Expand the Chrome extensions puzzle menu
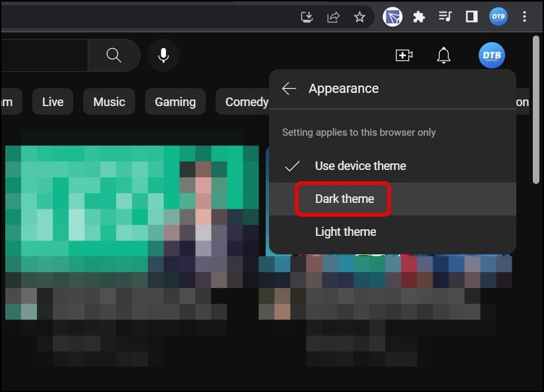This screenshot has height=392, width=544. point(419,17)
